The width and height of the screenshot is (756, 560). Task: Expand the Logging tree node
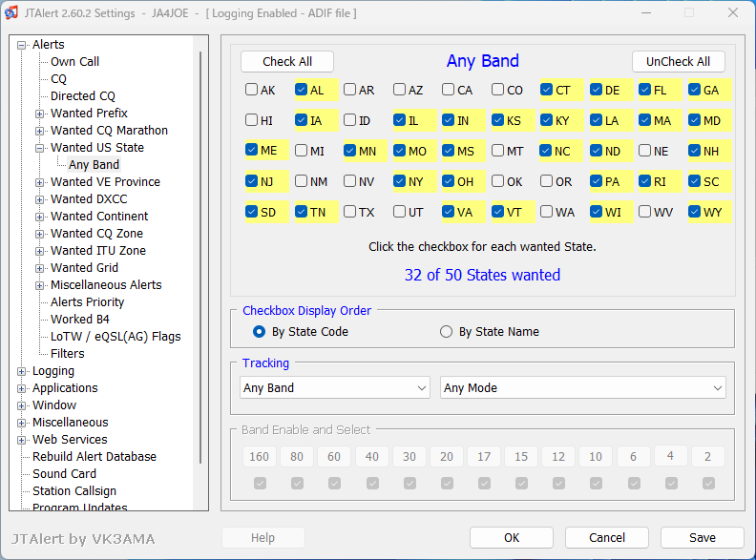(x=21, y=371)
